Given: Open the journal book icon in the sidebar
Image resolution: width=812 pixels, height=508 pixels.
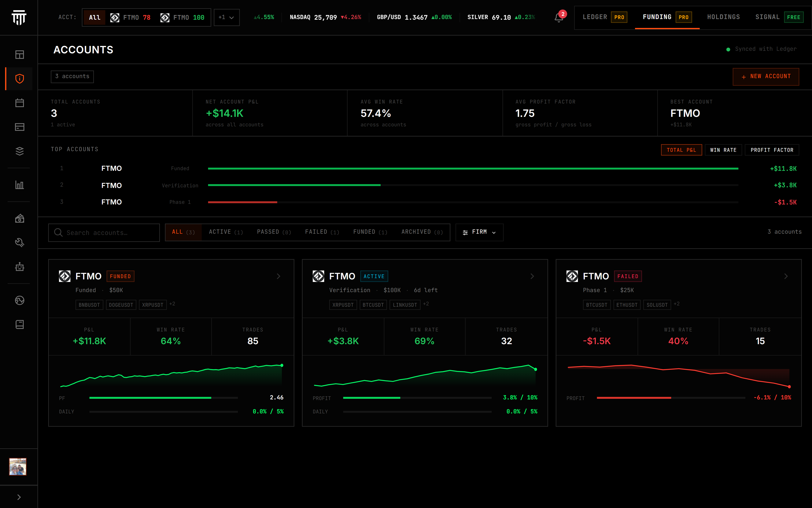Looking at the screenshot, I should point(20,324).
